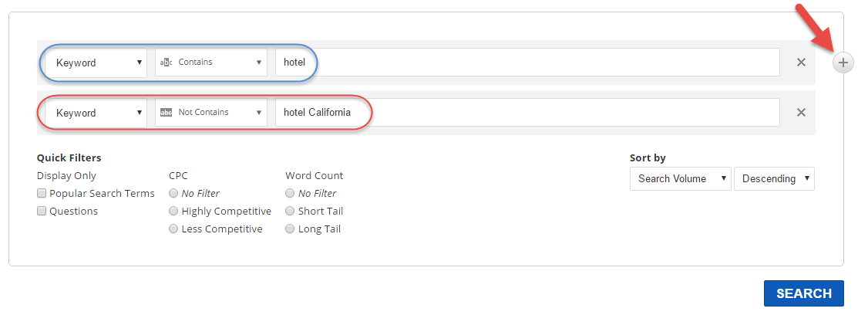
Task: Remove the 'hotel' filter row with X
Action: (x=801, y=63)
